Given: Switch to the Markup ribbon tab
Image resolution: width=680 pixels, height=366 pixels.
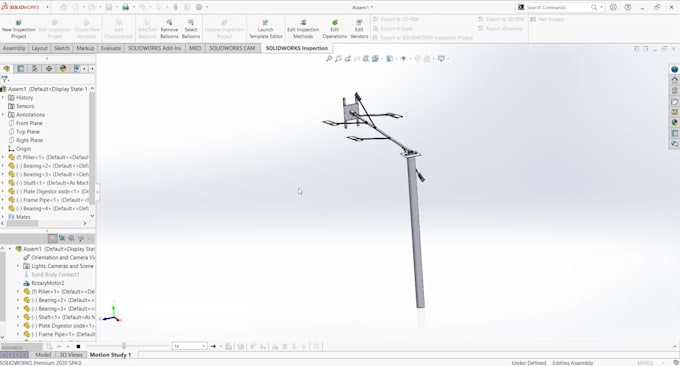Looking at the screenshot, I should click(85, 48).
